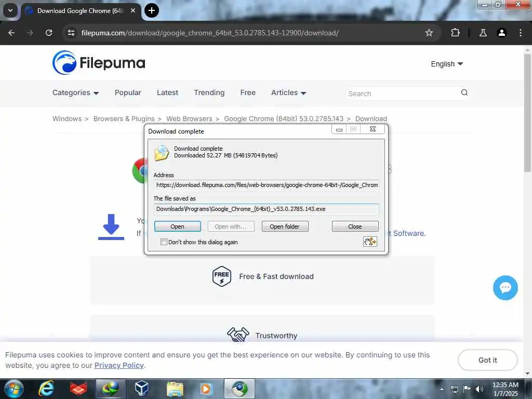Open site information icon in address bar

pyautogui.click(x=71, y=33)
